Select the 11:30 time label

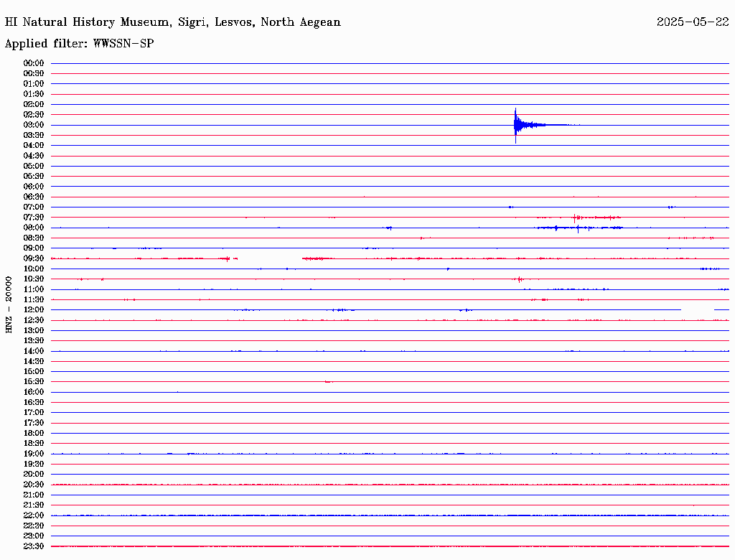tap(34, 299)
